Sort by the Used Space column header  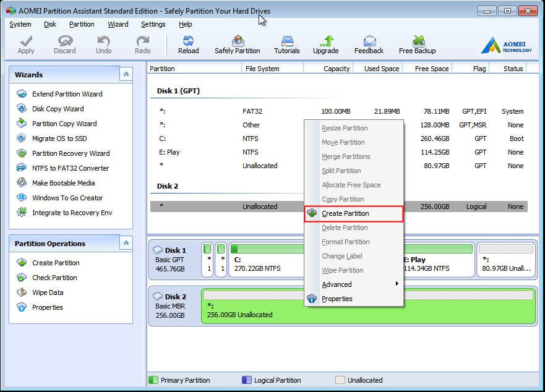click(x=379, y=69)
